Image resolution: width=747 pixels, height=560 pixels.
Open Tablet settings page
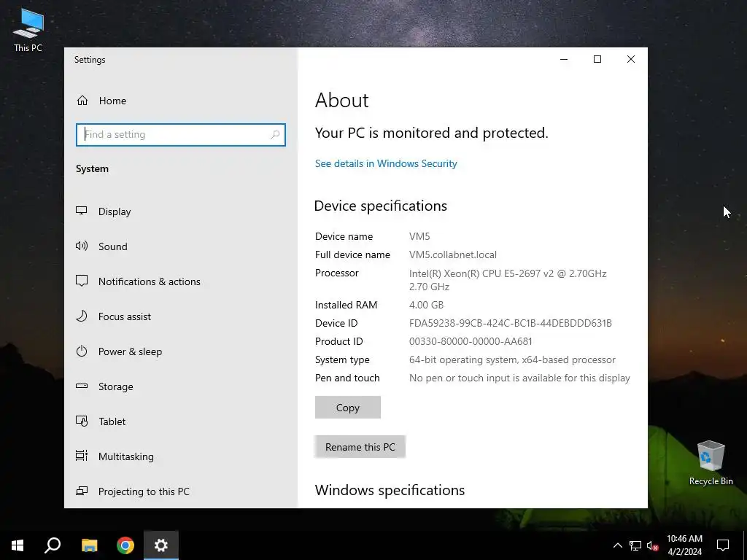click(x=112, y=421)
